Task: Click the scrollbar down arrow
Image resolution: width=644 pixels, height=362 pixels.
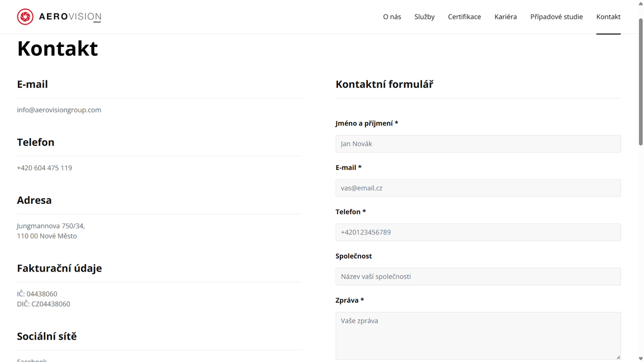Action: [x=640, y=358]
